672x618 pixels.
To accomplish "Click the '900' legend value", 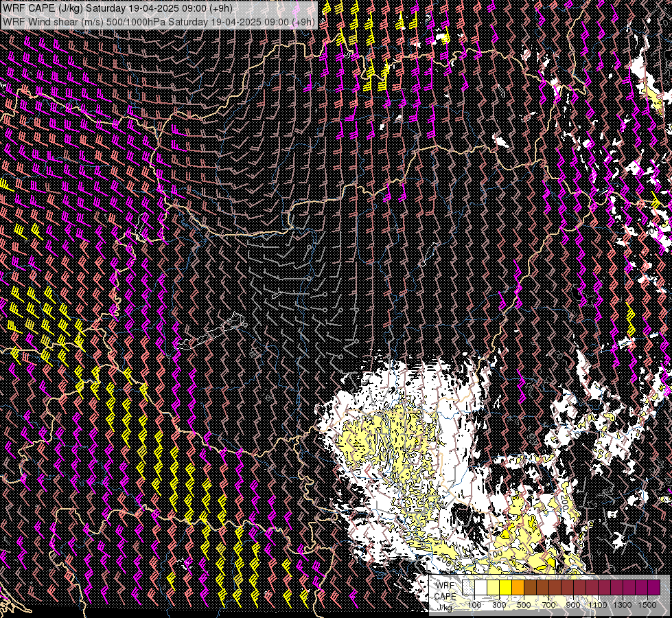I will pos(573,605).
